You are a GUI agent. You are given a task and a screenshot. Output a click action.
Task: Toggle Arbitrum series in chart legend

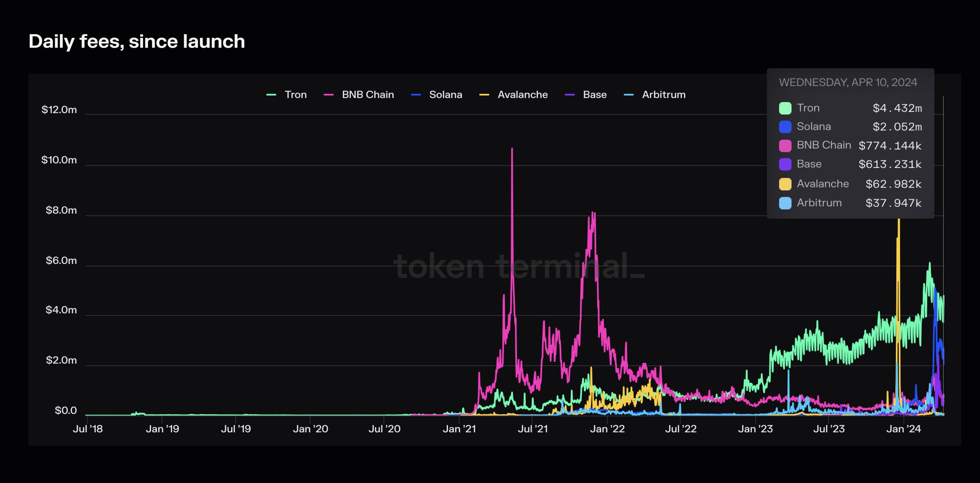[x=663, y=95]
